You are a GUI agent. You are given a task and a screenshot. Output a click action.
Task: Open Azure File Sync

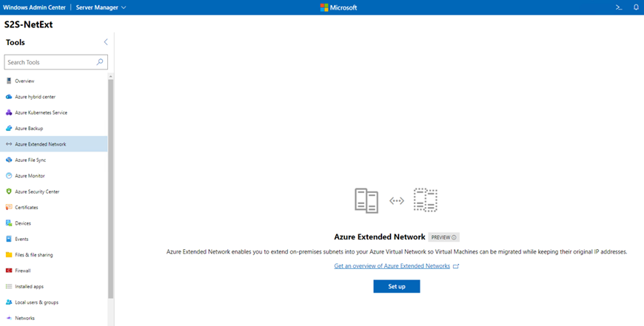pyautogui.click(x=54, y=160)
